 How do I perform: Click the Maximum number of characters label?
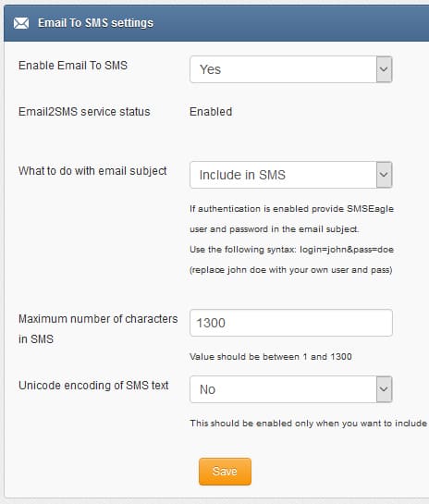[98, 329]
